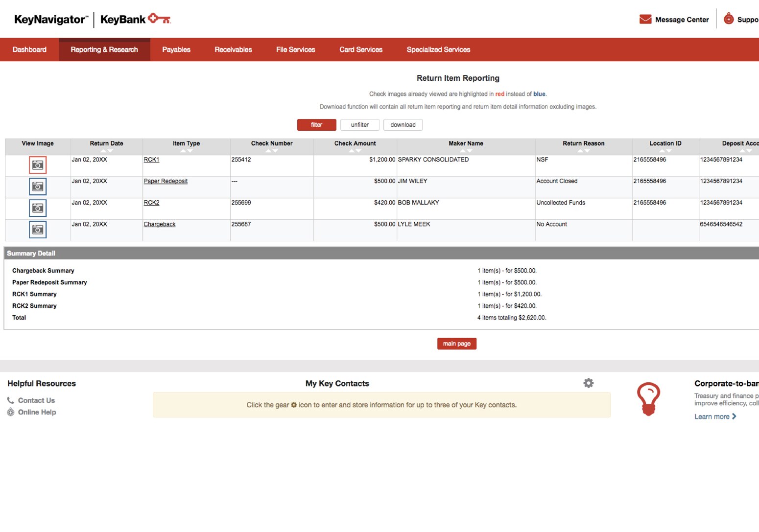Click Return Reason ascending sort arrow
This screenshot has height=532, width=759.
(x=581, y=151)
